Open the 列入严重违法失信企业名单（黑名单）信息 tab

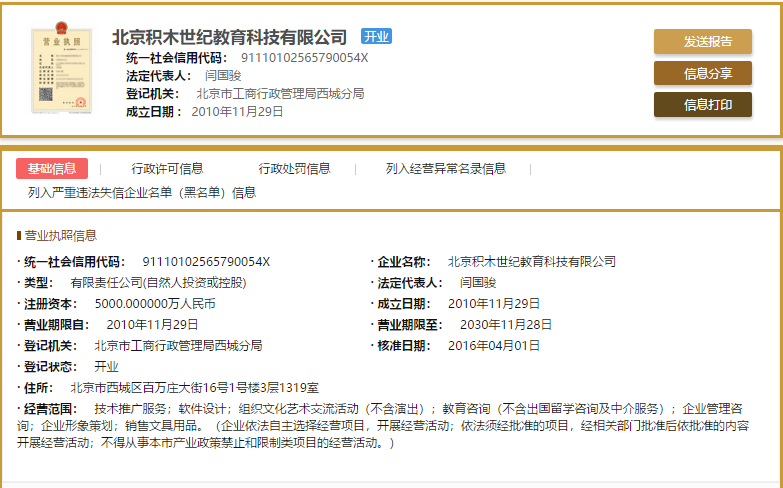tap(142, 192)
